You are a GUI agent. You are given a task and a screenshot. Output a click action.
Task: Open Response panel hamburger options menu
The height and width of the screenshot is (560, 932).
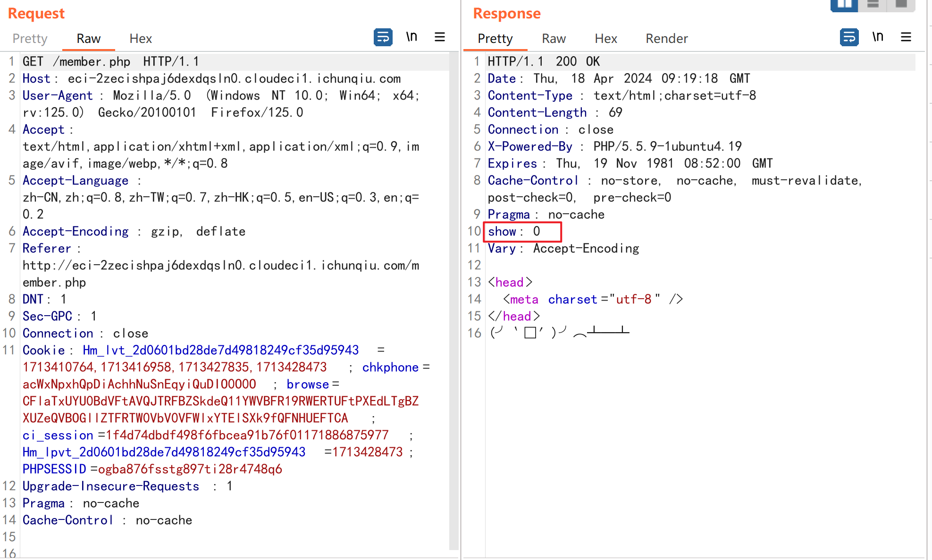[x=906, y=37]
